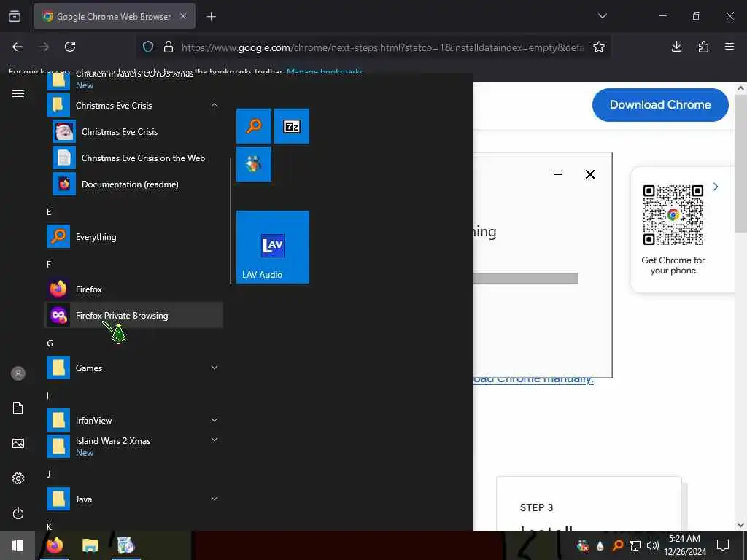Expand the Start menu hamburger button
The image size is (747, 560).
tap(18, 94)
